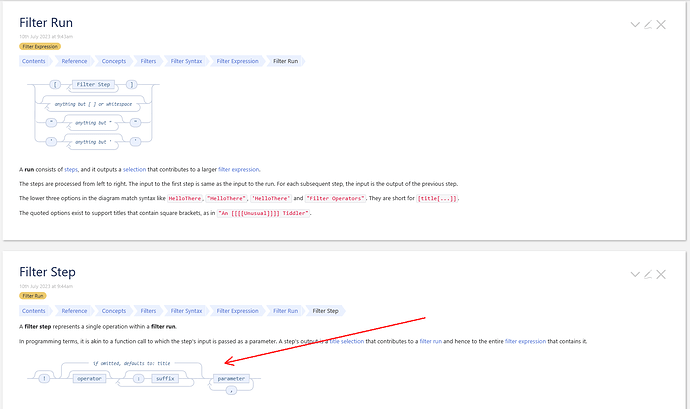Image resolution: width=690 pixels, height=409 pixels.
Task: Click the "Filter Operators" code snippet
Action: [x=335, y=199]
